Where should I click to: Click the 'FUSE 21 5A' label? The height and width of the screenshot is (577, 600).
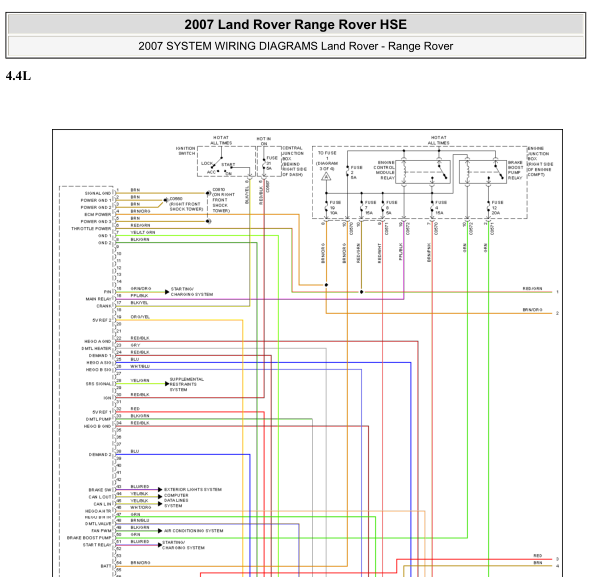272,163
